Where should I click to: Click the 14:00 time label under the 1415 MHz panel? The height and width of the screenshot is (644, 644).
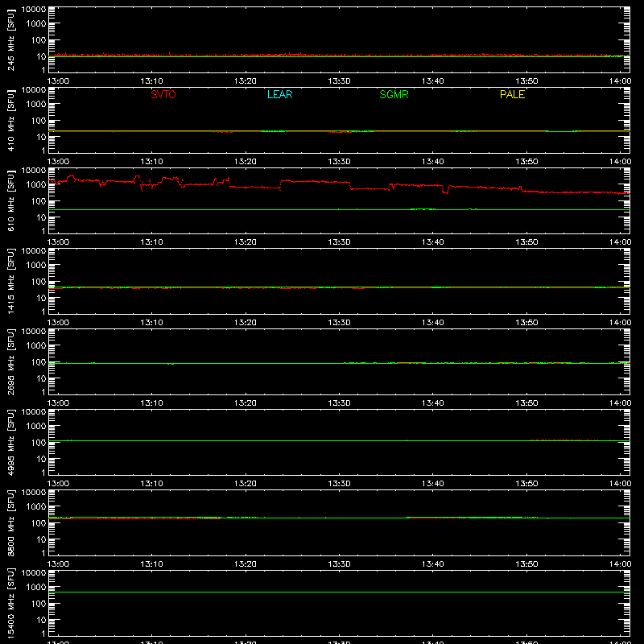click(x=620, y=323)
